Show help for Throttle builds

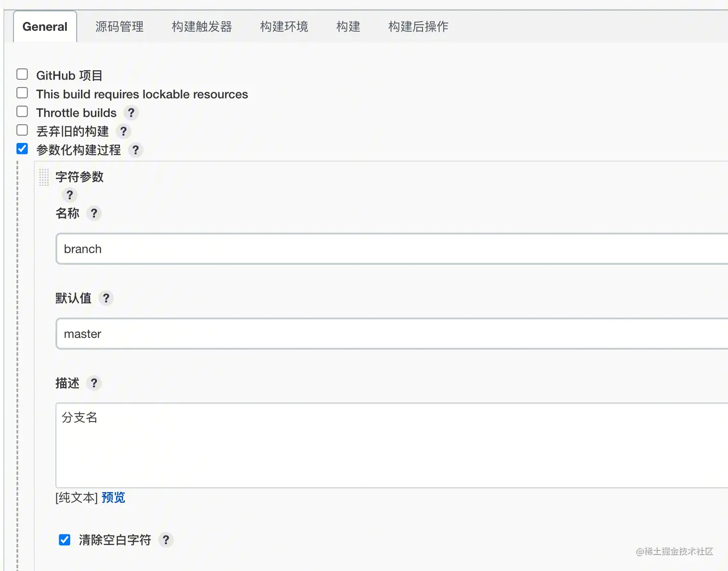coord(131,113)
